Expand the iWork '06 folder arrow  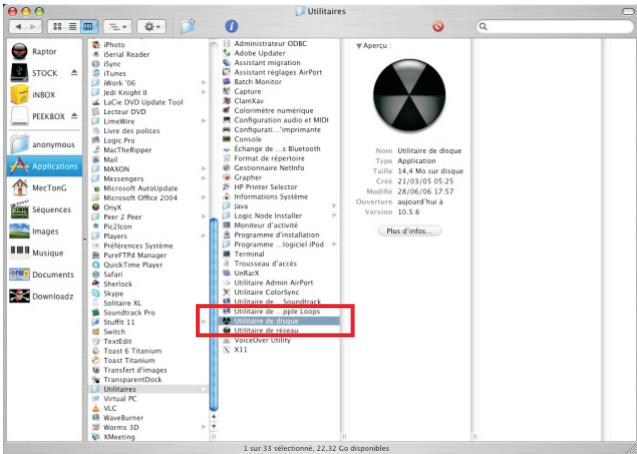tap(204, 83)
